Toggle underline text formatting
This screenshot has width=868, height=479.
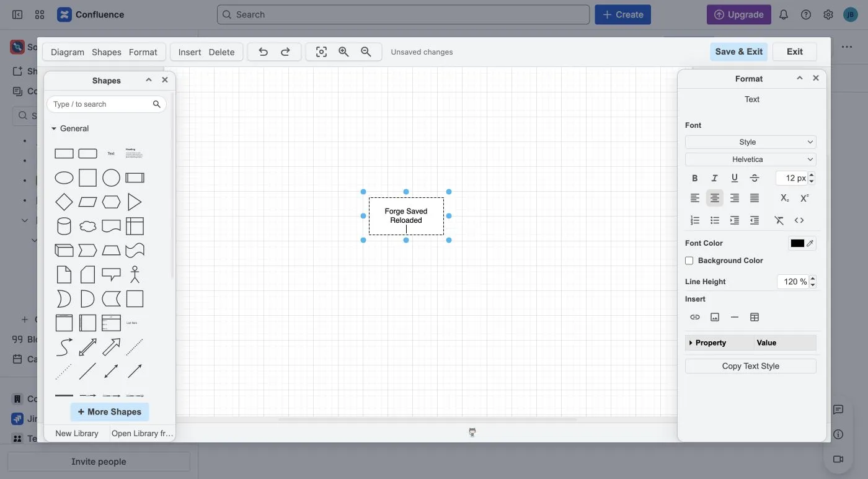735,178
